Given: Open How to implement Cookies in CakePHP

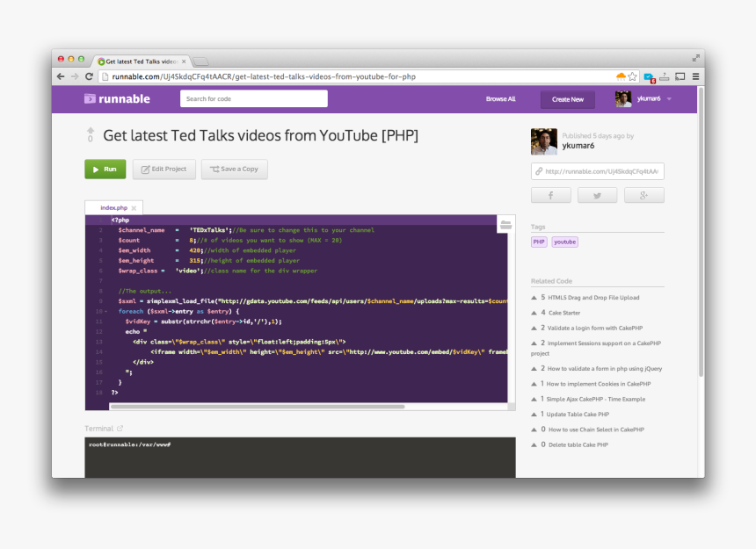Looking at the screenshot, I should 599,385.
